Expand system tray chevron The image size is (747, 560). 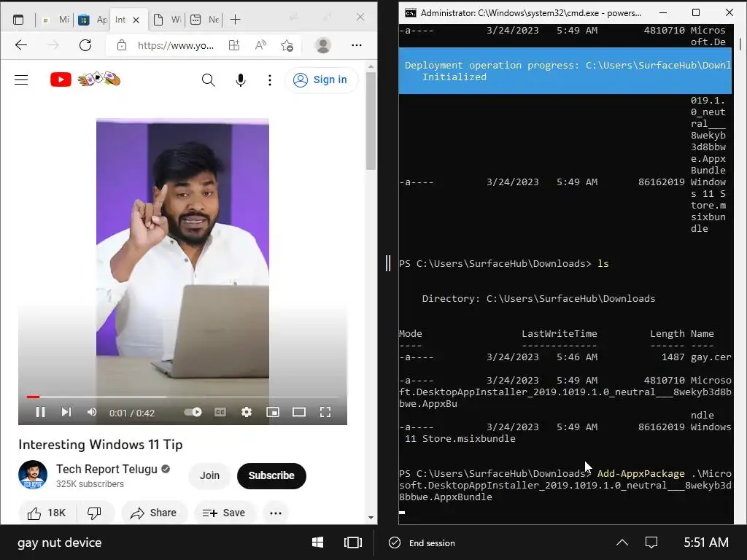tap(622, 542)
